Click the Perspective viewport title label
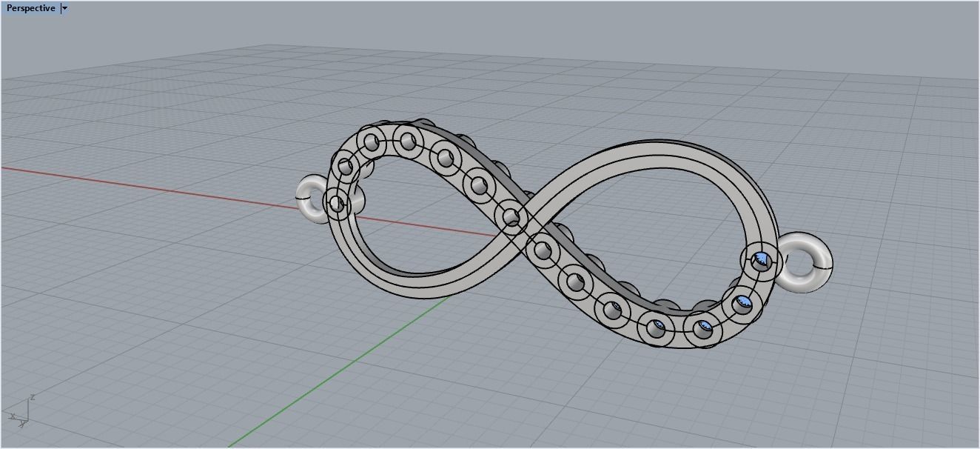This screenshot has width=980, height=449. point(30,8)
